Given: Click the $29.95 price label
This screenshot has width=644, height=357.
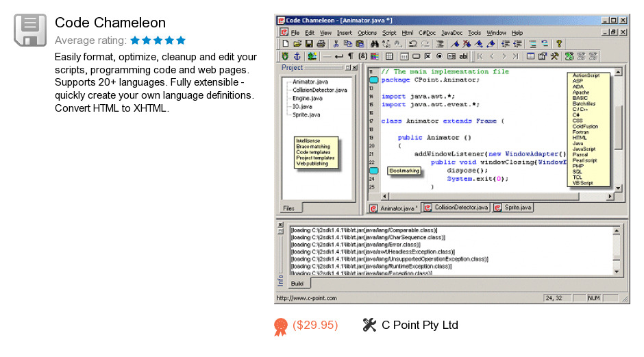Looking at the screenshot, I should [x=315, y=325].
